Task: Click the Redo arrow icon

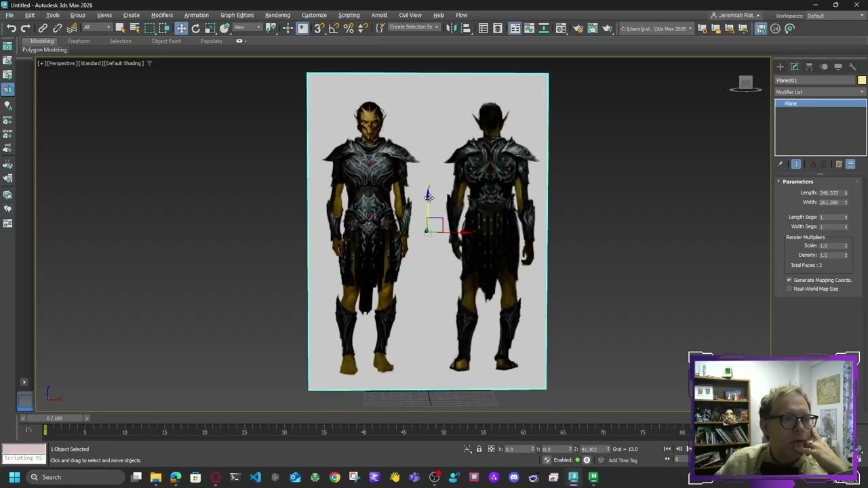Action: click(26, 28)
